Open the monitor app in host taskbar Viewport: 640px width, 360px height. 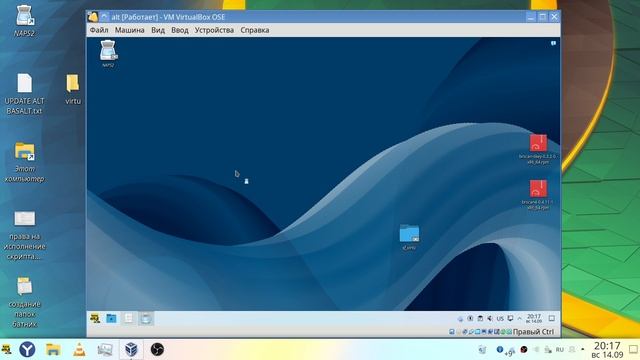pos(105,349)
